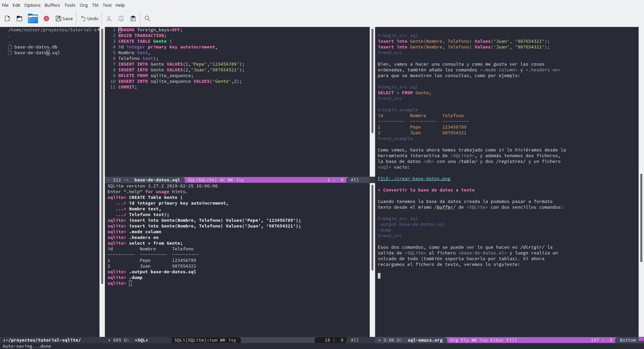
Task: Open the Buffers menu
Action: point(52,5)
